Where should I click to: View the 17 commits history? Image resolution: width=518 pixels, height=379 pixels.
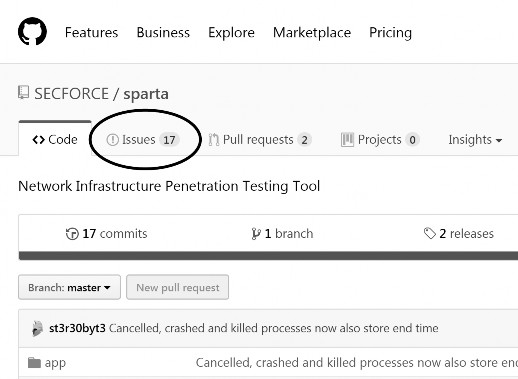106,234
